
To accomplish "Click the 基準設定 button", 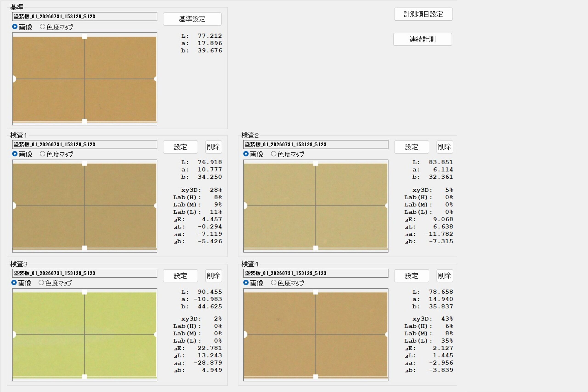I will [x=192, y=19].
